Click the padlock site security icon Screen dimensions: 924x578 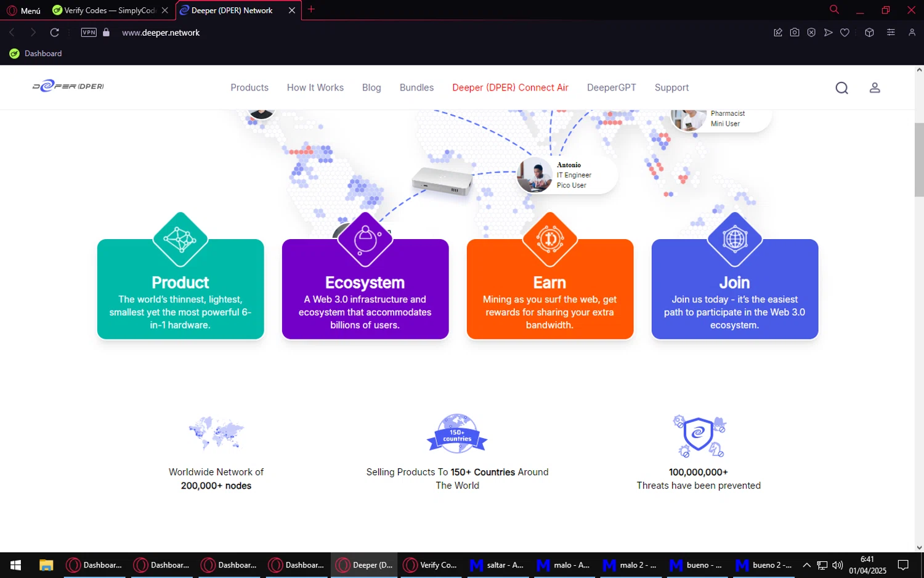pos(106,33)
